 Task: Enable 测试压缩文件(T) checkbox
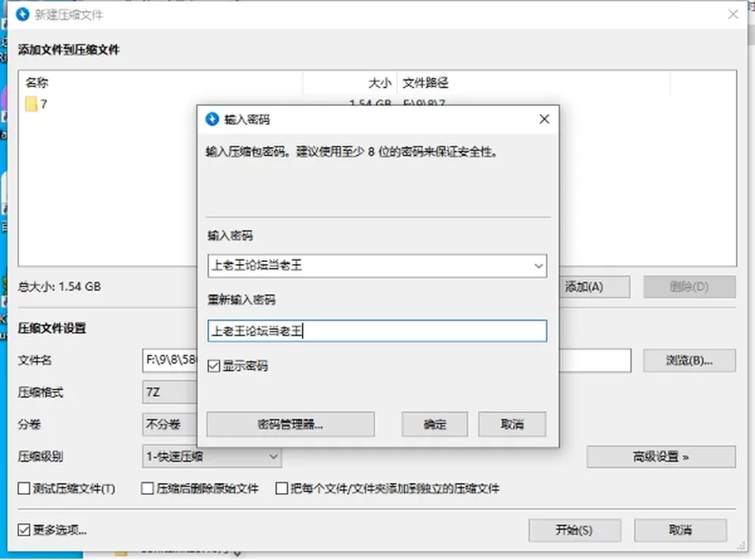[24, 488]
